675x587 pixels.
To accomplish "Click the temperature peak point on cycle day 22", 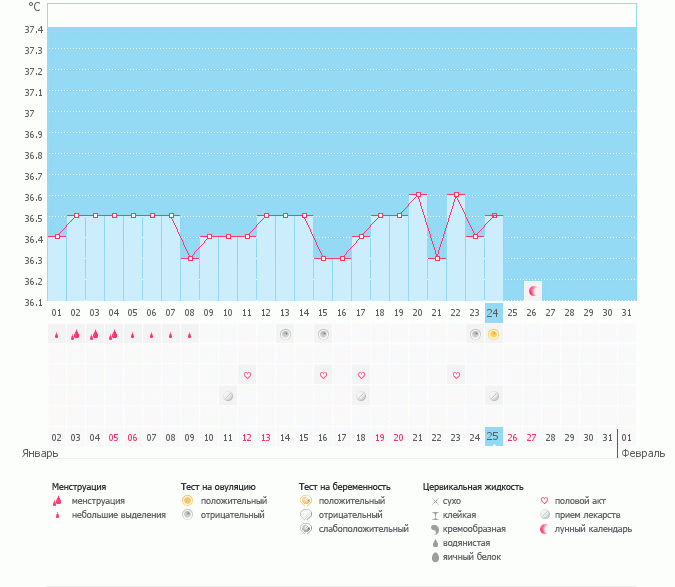I will (456, 194).
